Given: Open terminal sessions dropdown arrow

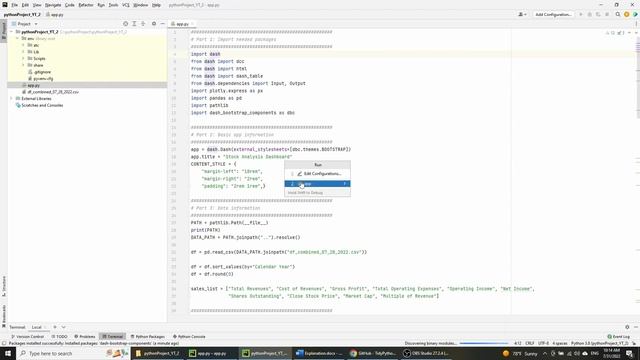Looking at the screenshot, I should click(x=63, y=327).
